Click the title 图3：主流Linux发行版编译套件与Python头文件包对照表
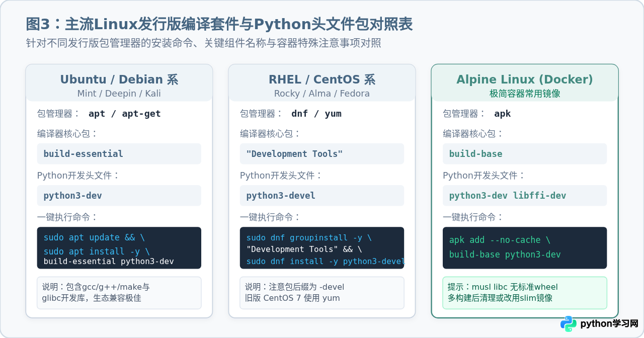Screen dimensions: 644x338 click(x=220, y=24)
